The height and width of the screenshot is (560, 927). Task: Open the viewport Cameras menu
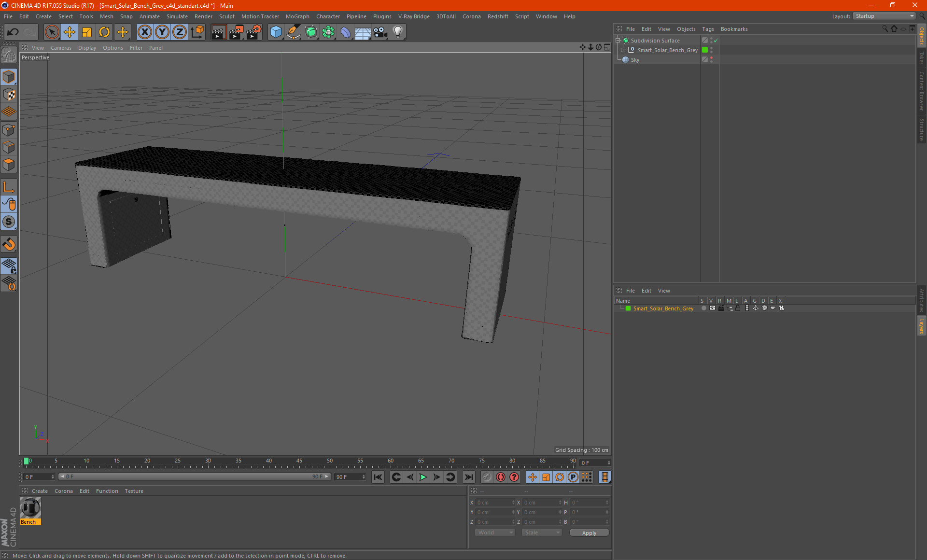coord(61,48)
